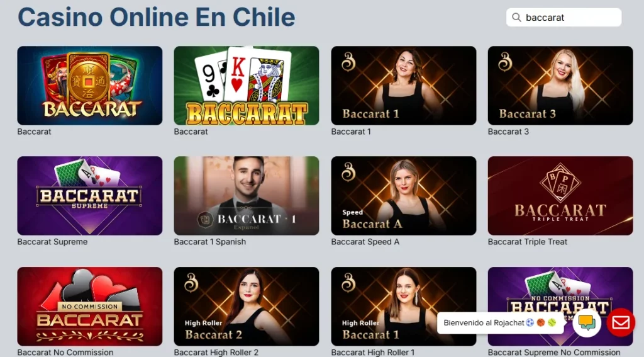
Task: Open the Baccarat Triple Treat thumbnail
Action: [560, 196]
